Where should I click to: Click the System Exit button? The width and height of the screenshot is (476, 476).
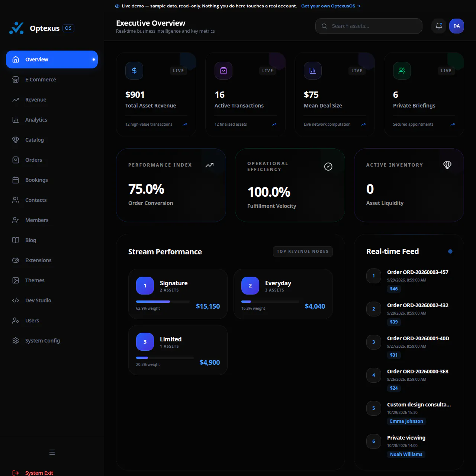52,473
